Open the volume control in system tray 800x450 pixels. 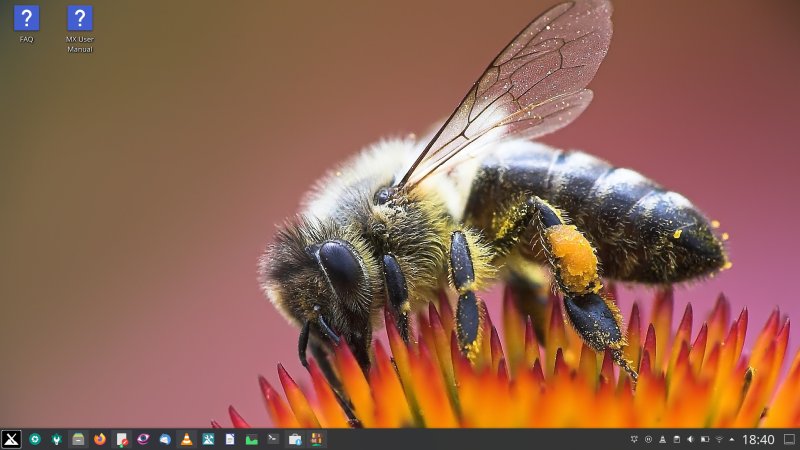coord(691,439)
